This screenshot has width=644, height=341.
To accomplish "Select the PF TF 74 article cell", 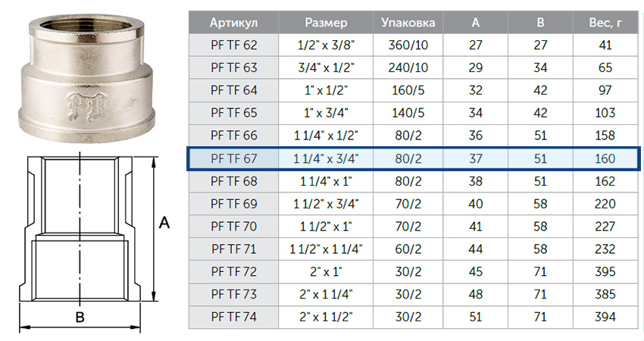I will coord(233,317).
